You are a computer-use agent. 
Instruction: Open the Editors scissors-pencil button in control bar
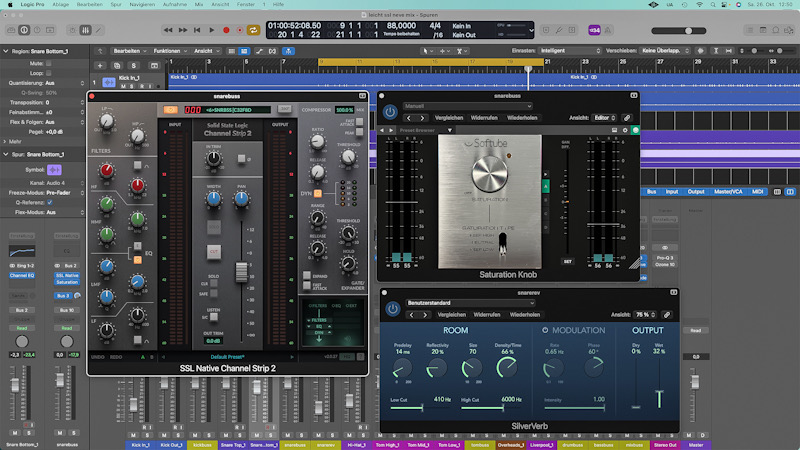click(x=98, y=31)
